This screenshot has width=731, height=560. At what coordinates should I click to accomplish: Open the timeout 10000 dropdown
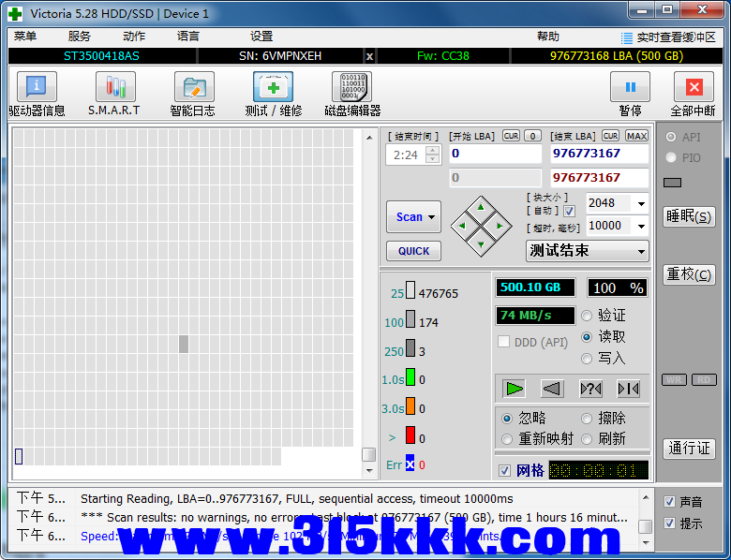641,226
